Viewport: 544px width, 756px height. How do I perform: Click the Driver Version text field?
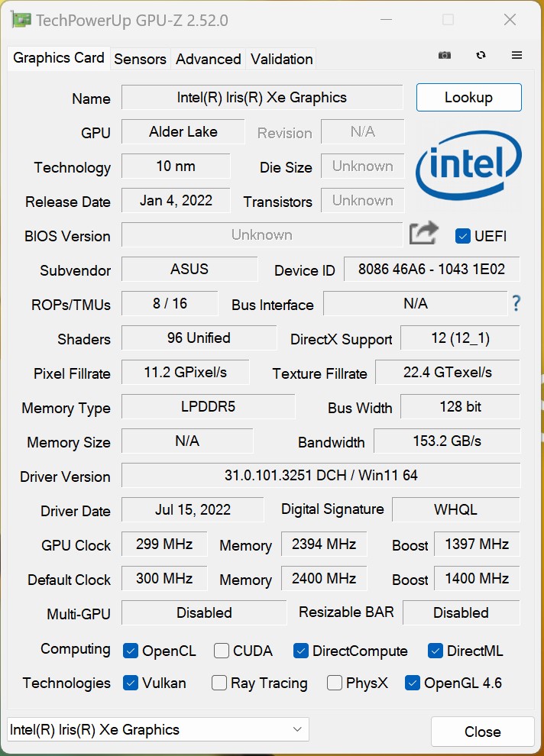tap(321, 475)
